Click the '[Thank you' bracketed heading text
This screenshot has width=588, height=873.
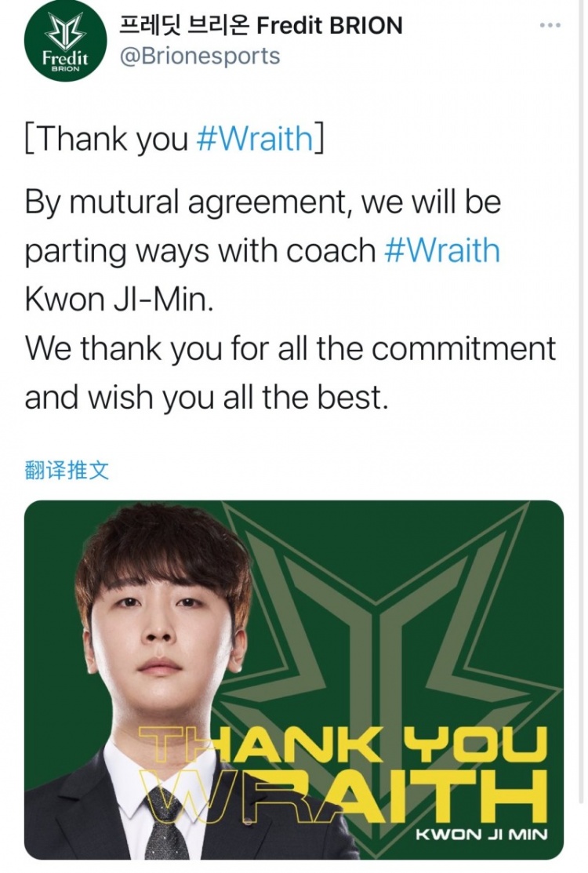[x=107, y=139]
